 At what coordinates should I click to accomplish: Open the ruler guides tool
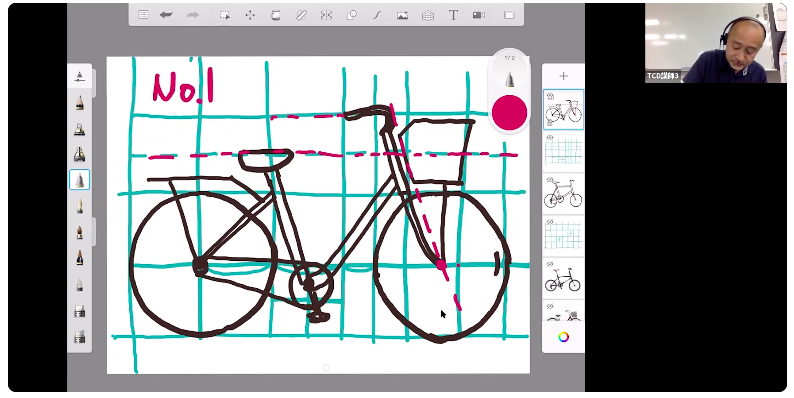301,15
